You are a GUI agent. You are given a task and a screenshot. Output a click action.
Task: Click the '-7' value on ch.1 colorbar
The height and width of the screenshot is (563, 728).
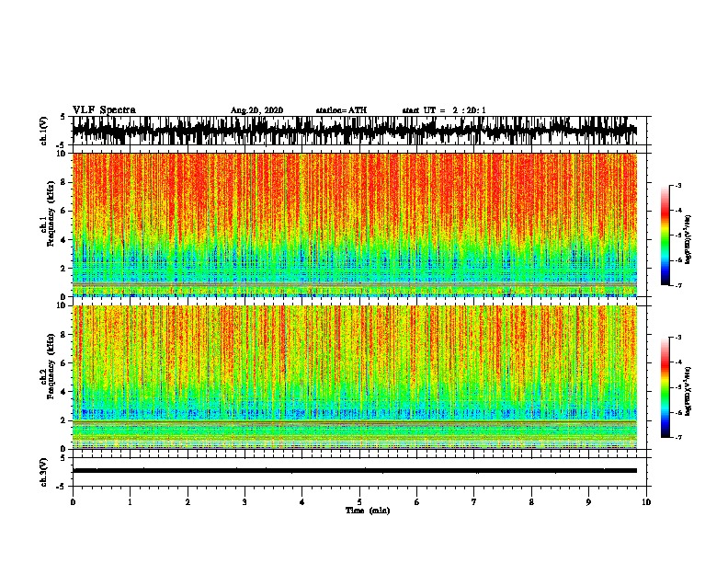[677, 285]
